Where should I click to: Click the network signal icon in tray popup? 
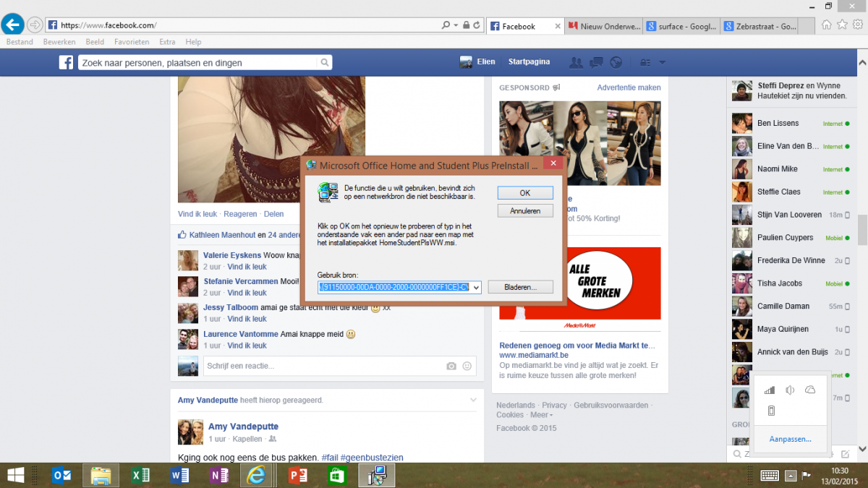click(770, 390)
